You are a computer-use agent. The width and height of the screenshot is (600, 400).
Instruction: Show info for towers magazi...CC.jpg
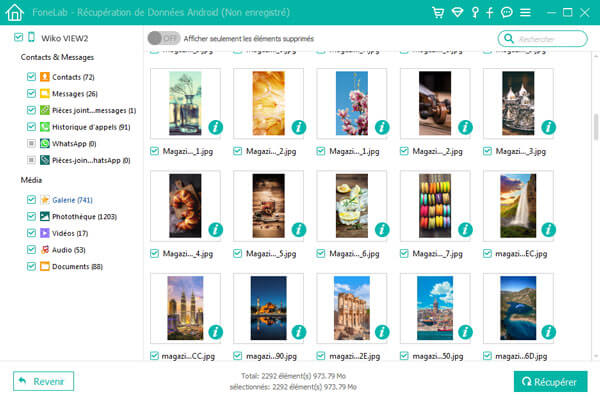[215, 332]
